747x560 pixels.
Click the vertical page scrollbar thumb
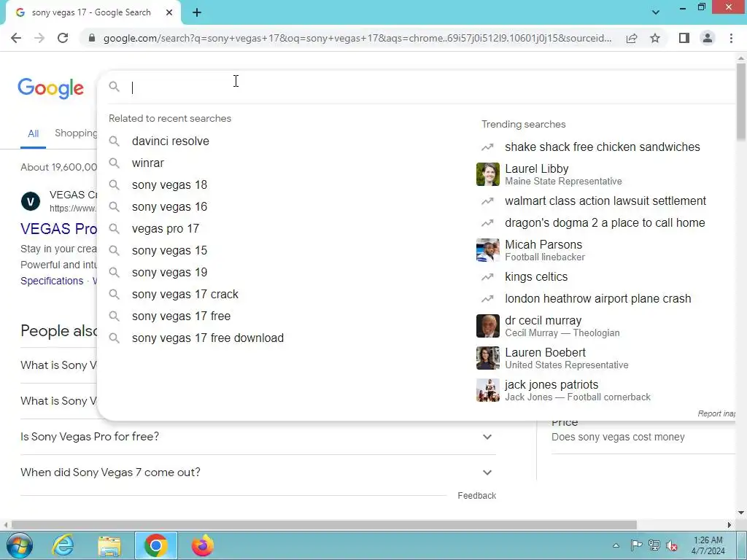pyautogui.click(x=741, y=101)
